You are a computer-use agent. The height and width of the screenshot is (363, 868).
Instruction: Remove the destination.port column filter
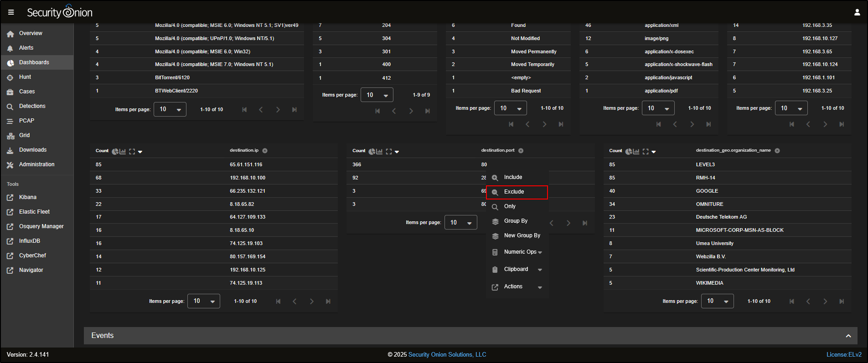coord(521,151)
